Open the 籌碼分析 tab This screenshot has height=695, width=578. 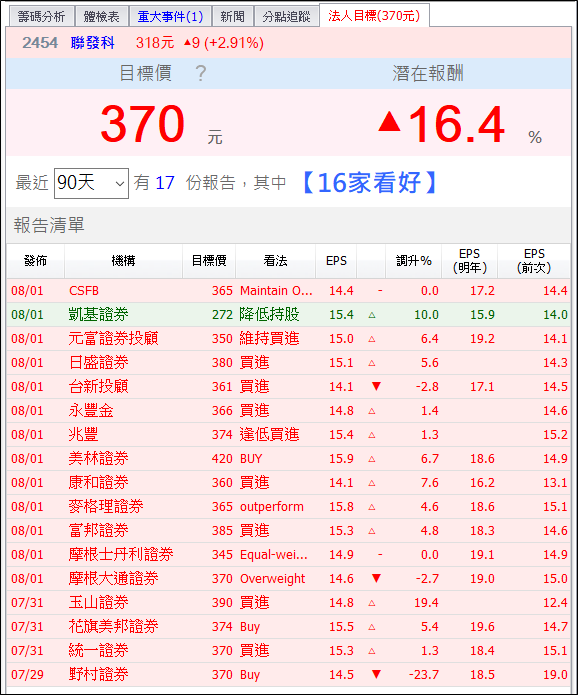[x=42, y=16]
